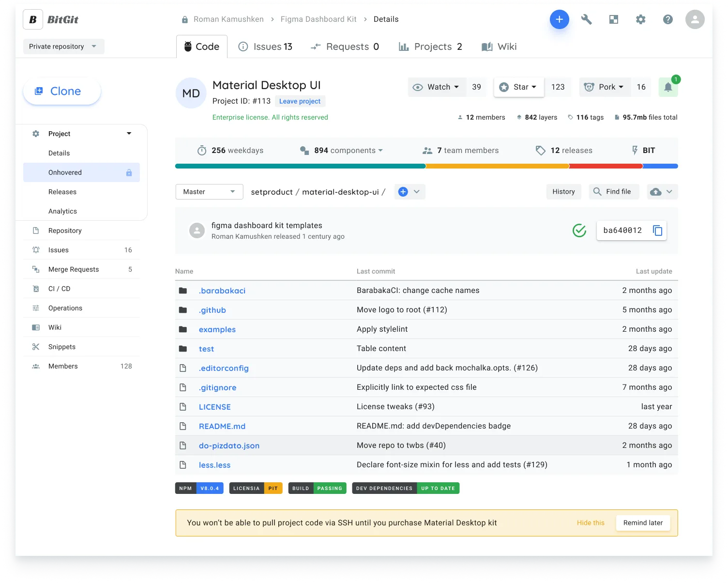Click the help question mark icon

coord(667,19)
